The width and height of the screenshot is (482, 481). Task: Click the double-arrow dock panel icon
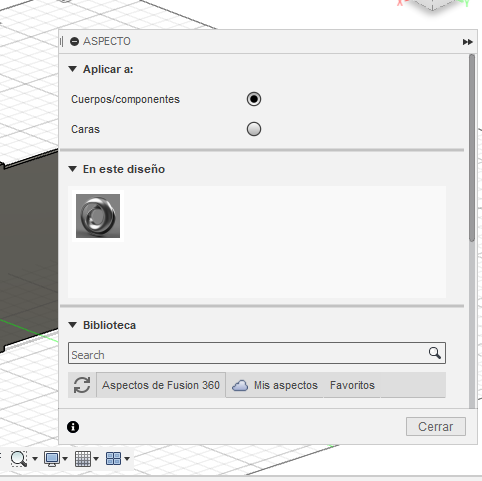467,42
